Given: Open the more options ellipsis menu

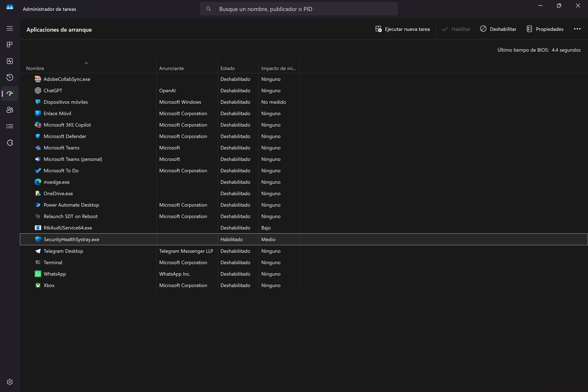Looking at the screenshot, I should (x=577, y=29).
